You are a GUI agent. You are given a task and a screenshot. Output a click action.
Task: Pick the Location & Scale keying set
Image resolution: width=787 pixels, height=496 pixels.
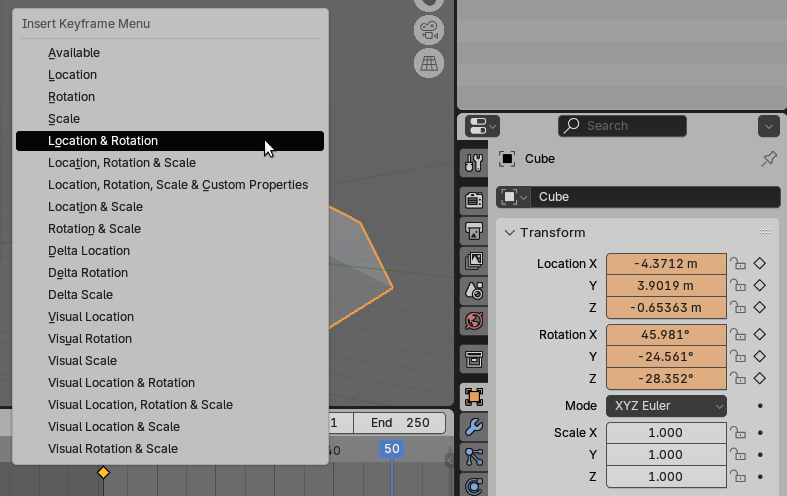[x=170, y=207]
